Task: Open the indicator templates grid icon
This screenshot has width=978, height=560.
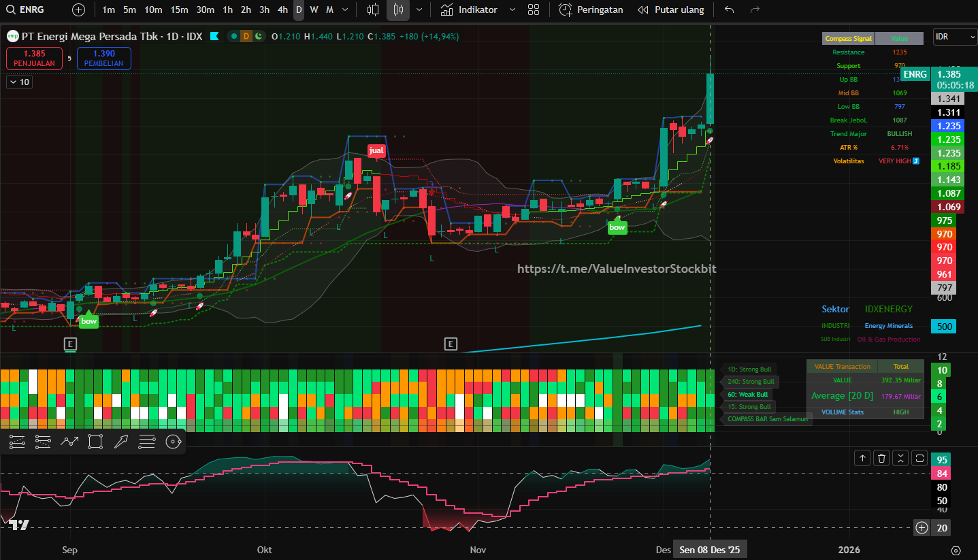Action: point(534,10)
